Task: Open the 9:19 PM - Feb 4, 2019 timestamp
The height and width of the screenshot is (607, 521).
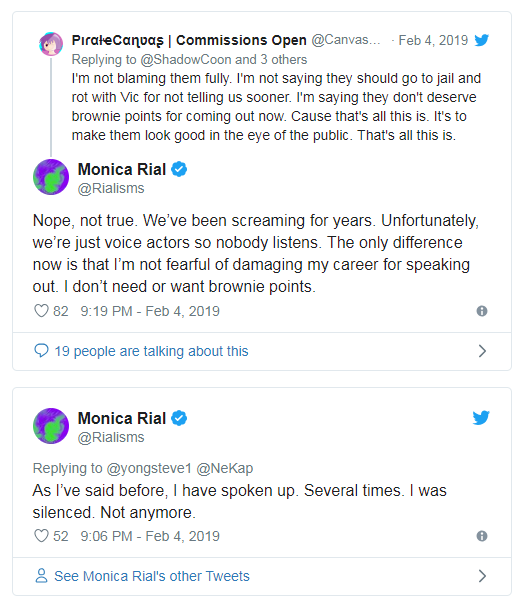Action: pos(150,311)
